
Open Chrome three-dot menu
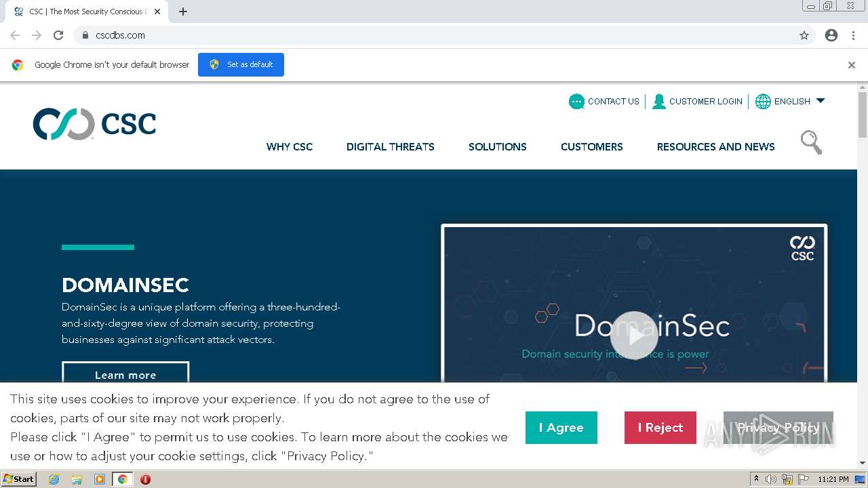pos(853,35)
